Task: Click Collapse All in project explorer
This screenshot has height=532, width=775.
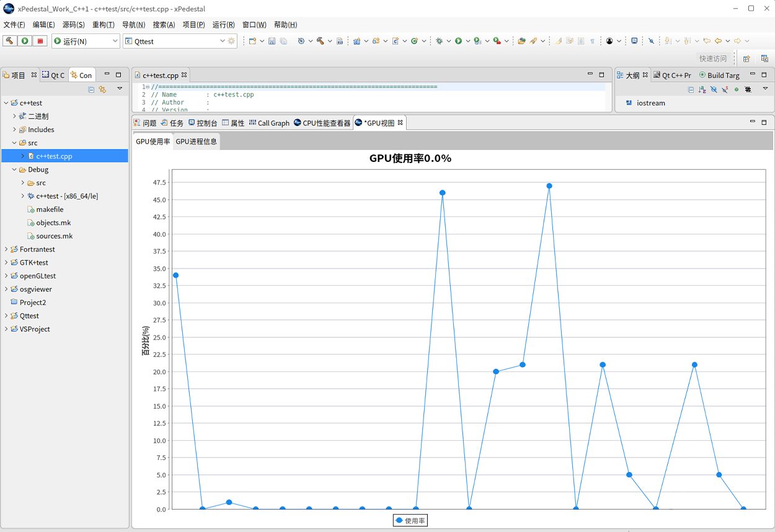Action: (91, 89)
